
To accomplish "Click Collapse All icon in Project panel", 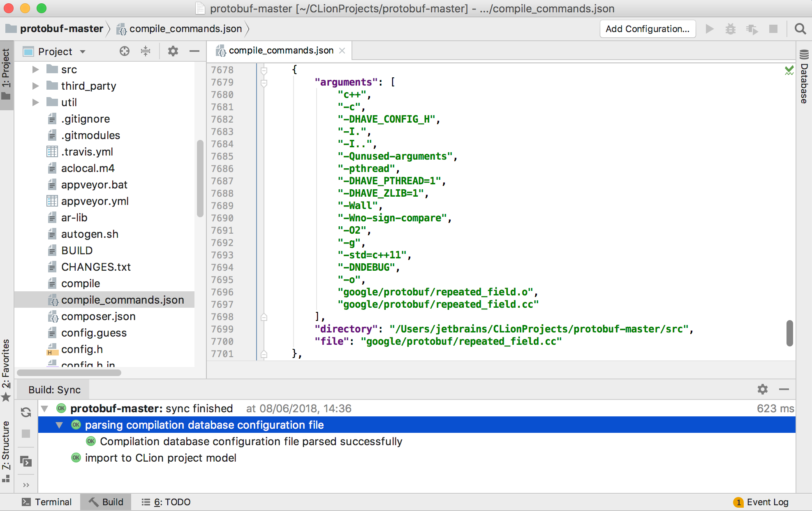I will 146,51.
